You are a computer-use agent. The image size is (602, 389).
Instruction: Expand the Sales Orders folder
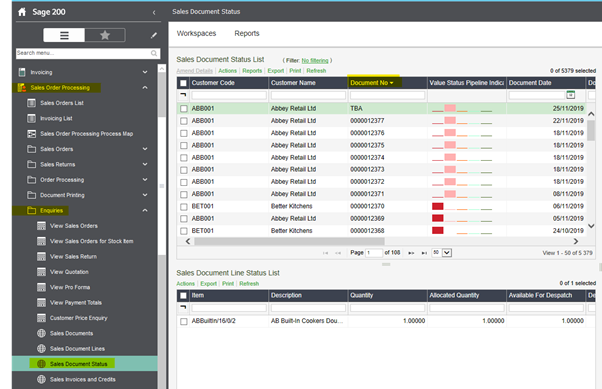click(145, 149)
